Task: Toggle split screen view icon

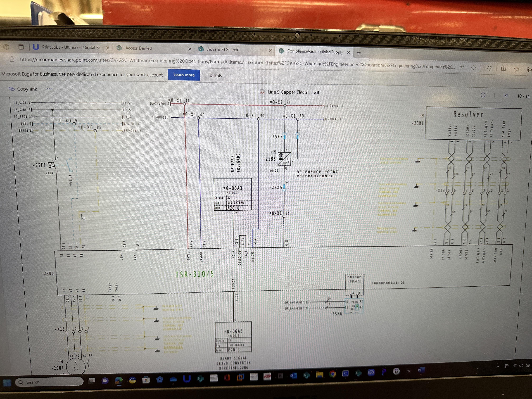Action: pyautogui.click(x=503, y=69)
